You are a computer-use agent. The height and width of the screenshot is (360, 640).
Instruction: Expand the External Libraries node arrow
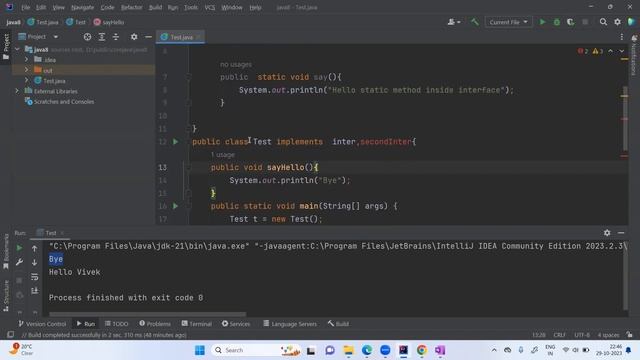pos(17,91)
